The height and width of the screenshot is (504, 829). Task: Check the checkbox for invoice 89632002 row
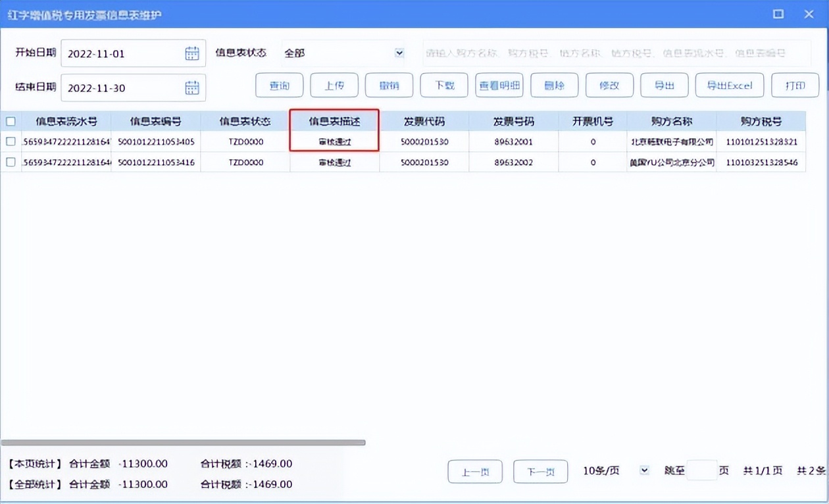[10, 162]
